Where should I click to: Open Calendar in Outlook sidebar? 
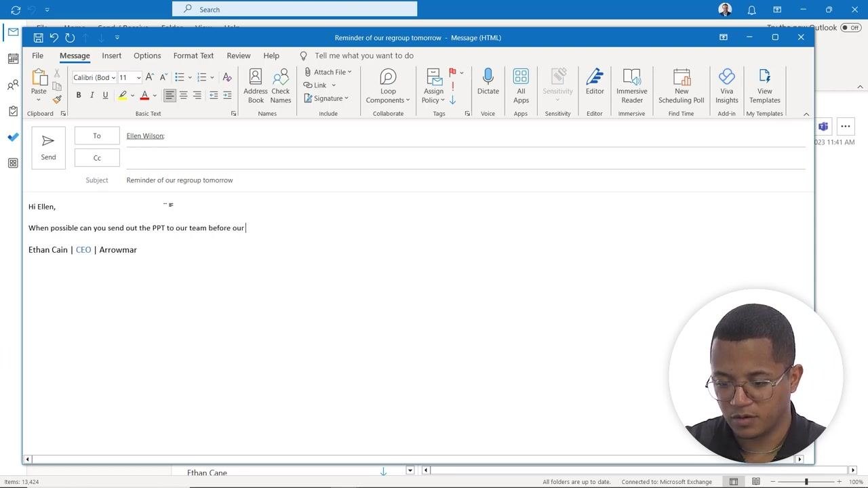13,59
